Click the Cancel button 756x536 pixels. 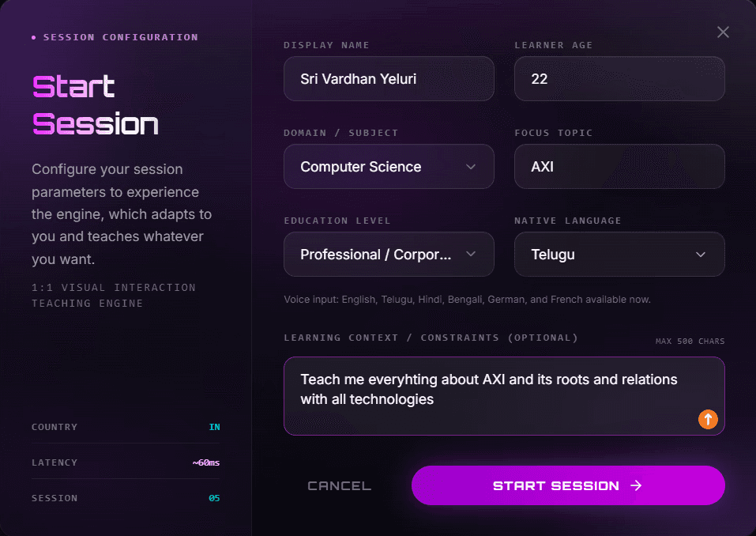[339, 485]
